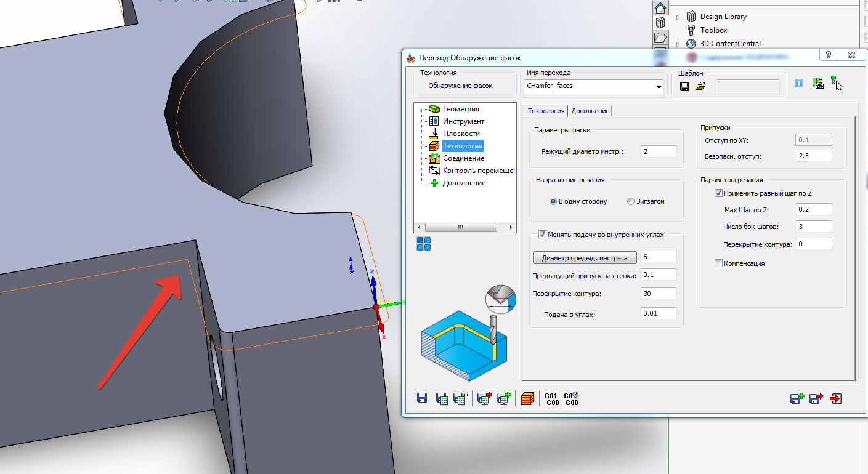
Task: Click save-and-copy icon with green plus
Action: pyautogui.click(x=797, y=398)
